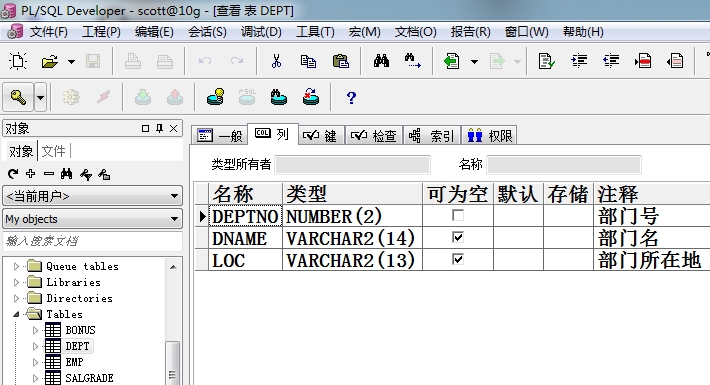Click the Unindent selection icon
This screenshot has width=710, height=385.
click(x=611, y=61)
